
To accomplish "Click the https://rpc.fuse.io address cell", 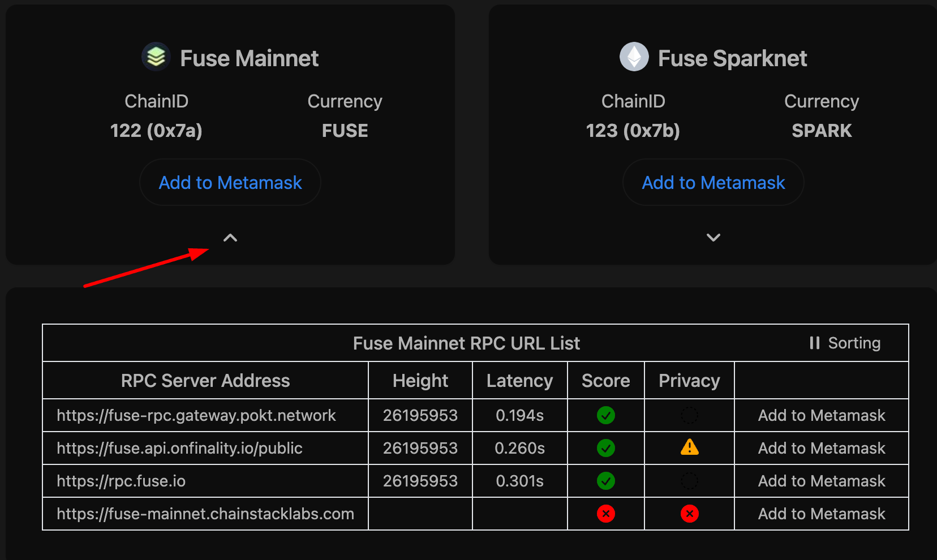I will click(x=121, y=481).
